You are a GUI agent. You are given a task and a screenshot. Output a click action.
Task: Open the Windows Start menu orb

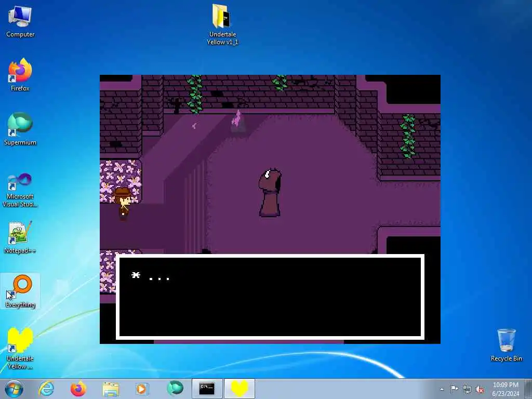pos(14,389)
